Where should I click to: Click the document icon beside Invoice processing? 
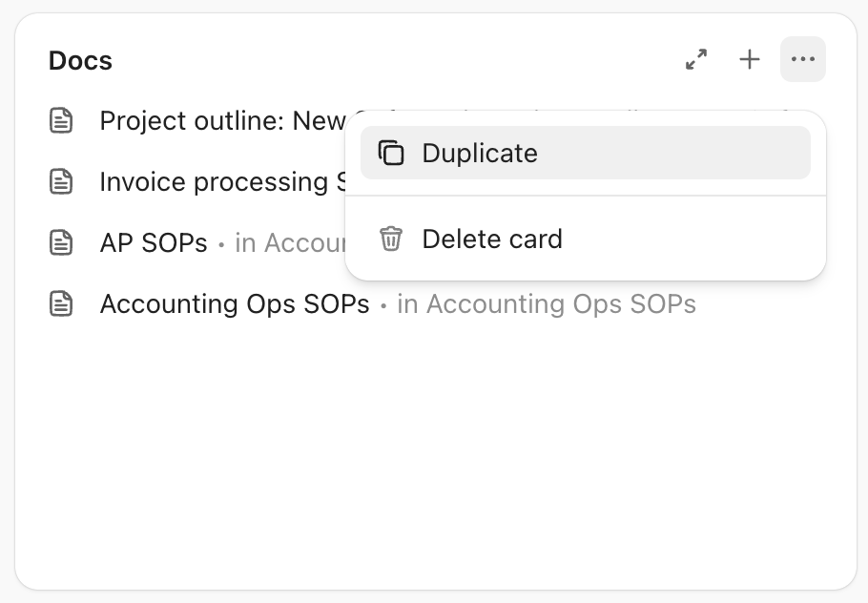[x=61, y=181]
